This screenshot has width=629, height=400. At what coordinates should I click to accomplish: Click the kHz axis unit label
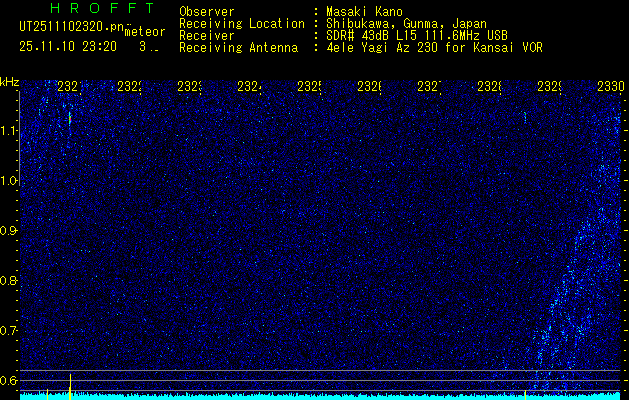point(10,81)
